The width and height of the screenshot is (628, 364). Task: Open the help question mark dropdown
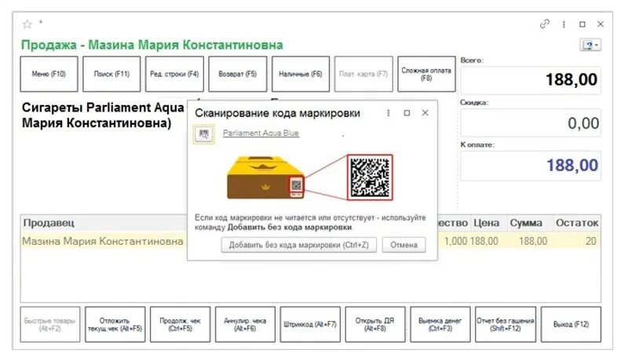click(x=590, y=45)
